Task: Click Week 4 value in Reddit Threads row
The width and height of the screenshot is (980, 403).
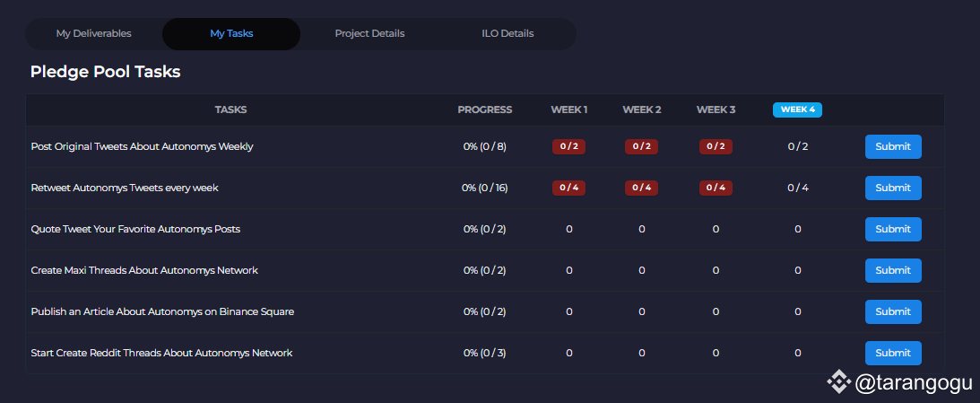Action: (797, 353)
